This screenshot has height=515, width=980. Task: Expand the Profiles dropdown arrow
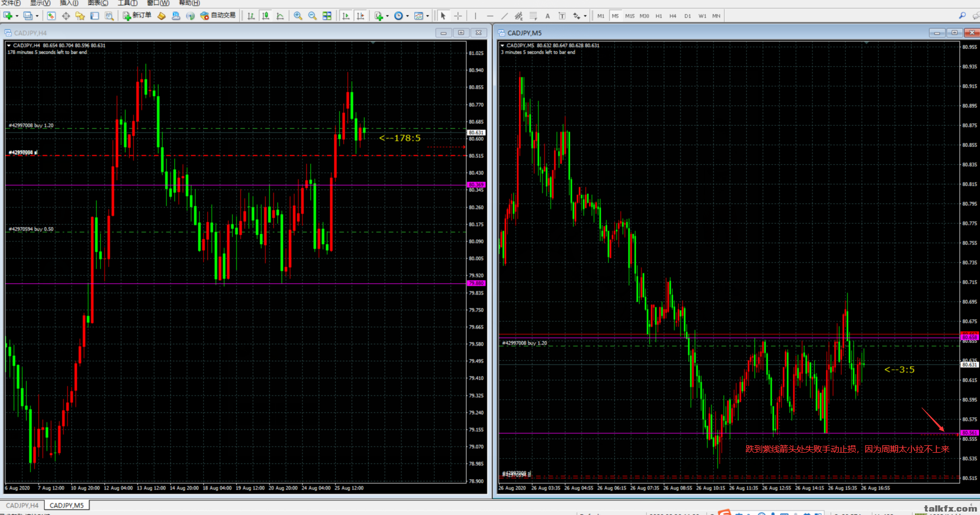click(37, 16)
